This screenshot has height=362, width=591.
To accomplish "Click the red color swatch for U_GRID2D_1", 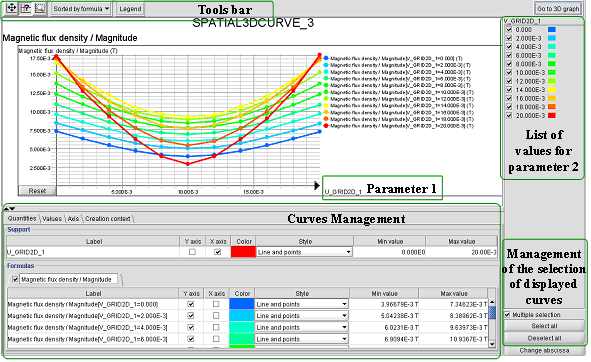I will (x=243, y=252).
